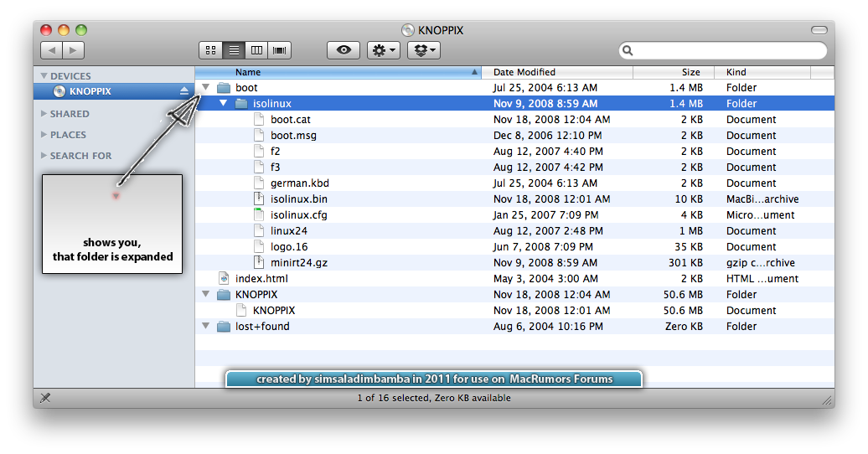The width and height of the screenshot is (868, 454).
Task: Click the 'May 3, 2004 3:00 AM' date
Action: pos(545,278)
